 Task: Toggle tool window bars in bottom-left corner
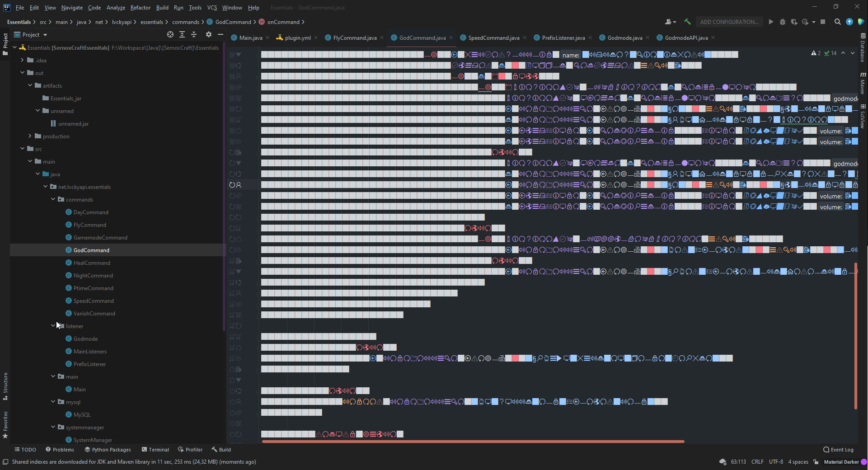click(5, 462)
